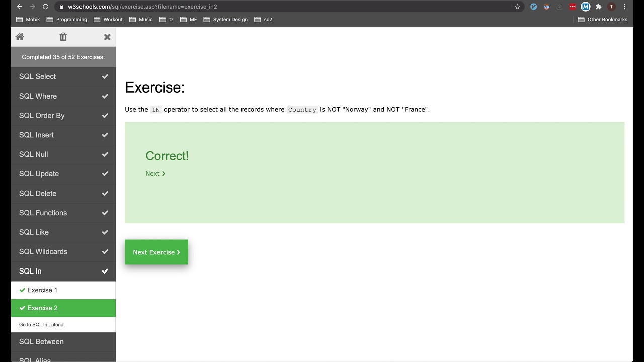The image size is (644, 362).
Task: Select SQL Update section
Action: (63, 173)
